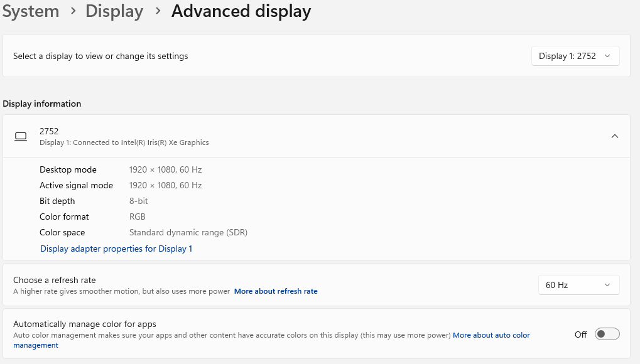The width and height of the screenshot is (640, 364).
Task: Open the Display 1: 2752 selector dropdown
Action: tap(575, 56)
